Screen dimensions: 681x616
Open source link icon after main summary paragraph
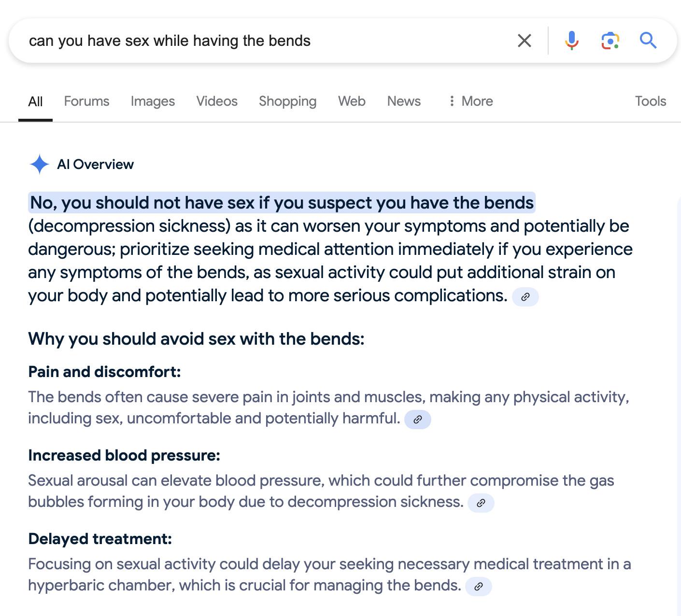point(525,297)
